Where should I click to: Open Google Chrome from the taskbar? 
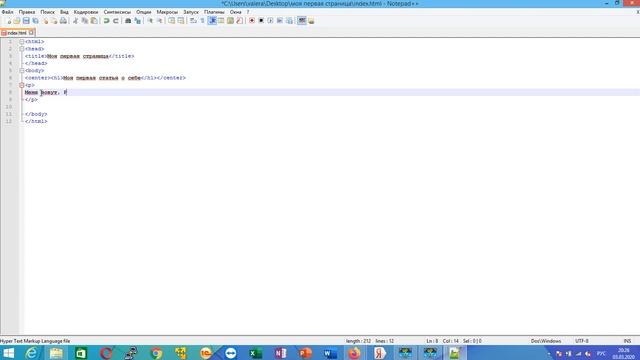tap(156, 353)
